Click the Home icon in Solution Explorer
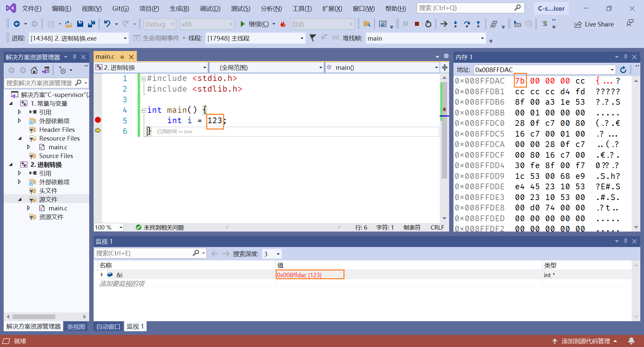644x347 pixels. tap(34, 70)
